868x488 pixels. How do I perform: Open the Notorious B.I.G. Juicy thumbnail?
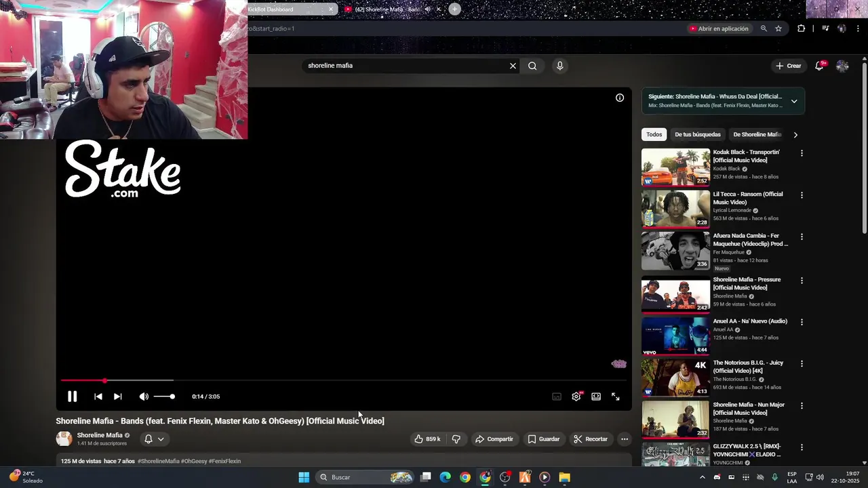675,378
